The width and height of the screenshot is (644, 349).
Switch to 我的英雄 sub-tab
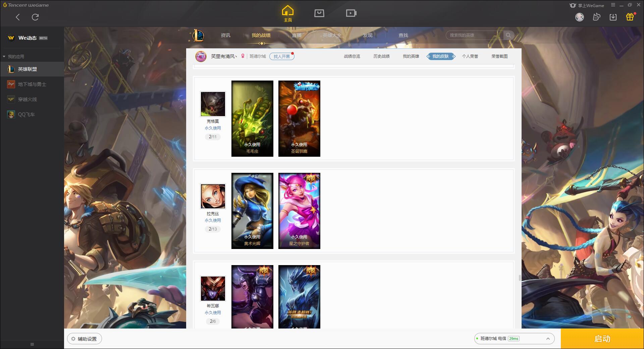click(411, 56)
